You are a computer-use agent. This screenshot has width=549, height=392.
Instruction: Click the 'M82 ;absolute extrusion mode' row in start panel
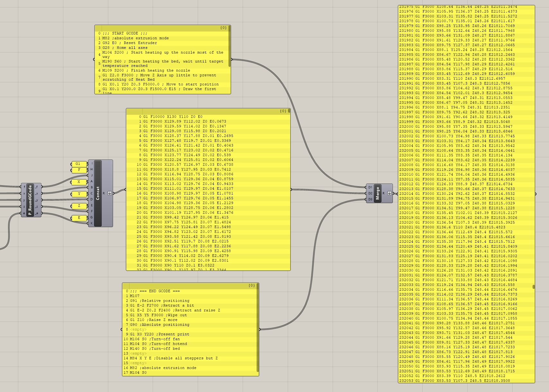[x=162, y=38]
